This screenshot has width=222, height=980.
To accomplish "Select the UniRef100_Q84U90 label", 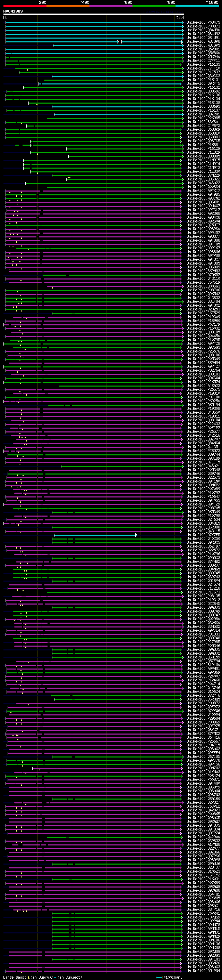I will coord(203,30).
